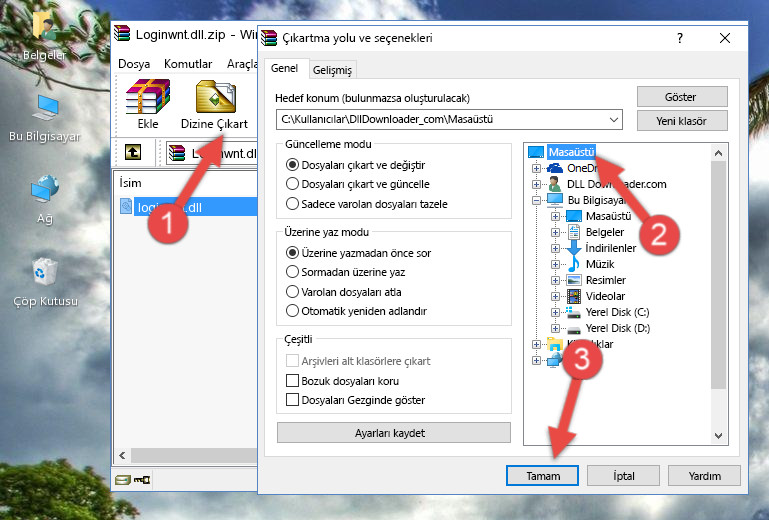The image size is (769, 520).
Task: Open the Komutlar menu
Action: point(186,64)
